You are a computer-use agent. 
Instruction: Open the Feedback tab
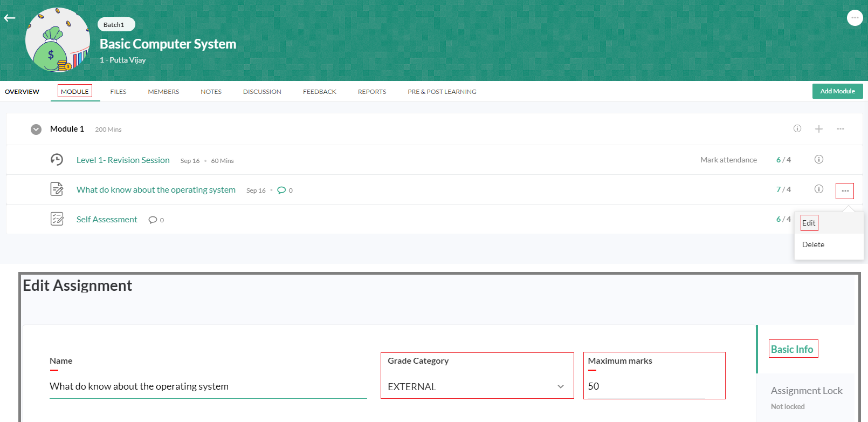coord(320,92)
